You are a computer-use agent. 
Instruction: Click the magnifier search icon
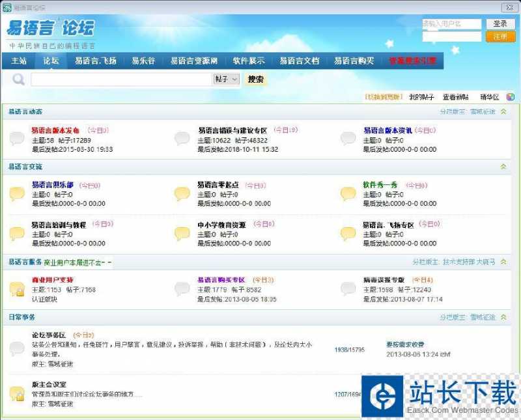[x=18, y=79]
